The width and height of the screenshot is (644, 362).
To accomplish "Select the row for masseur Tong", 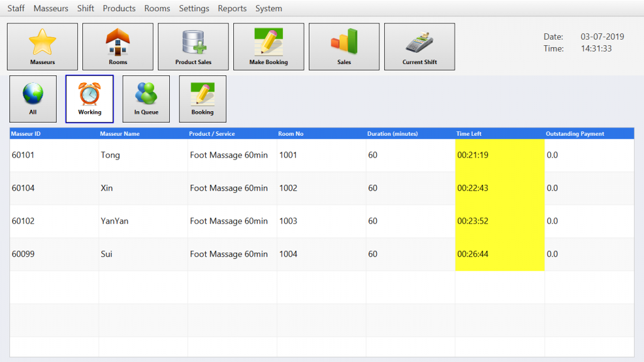I will click(x=110, y=155).
